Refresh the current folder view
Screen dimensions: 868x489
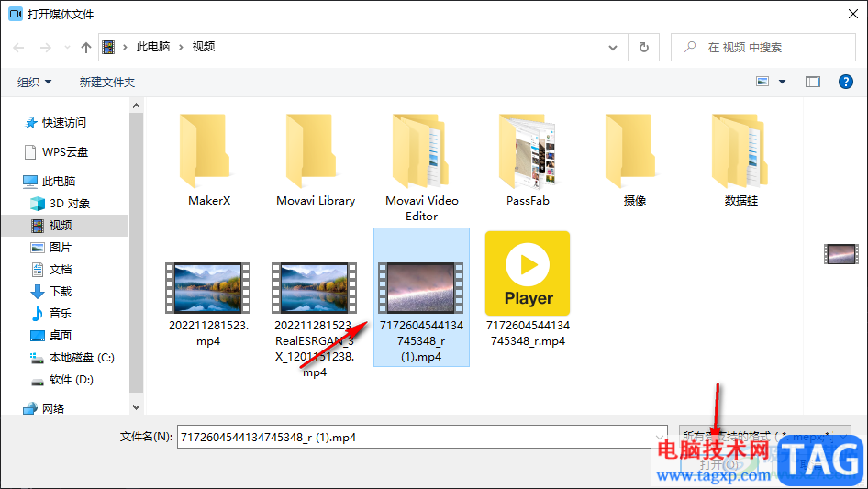(644, 48)
